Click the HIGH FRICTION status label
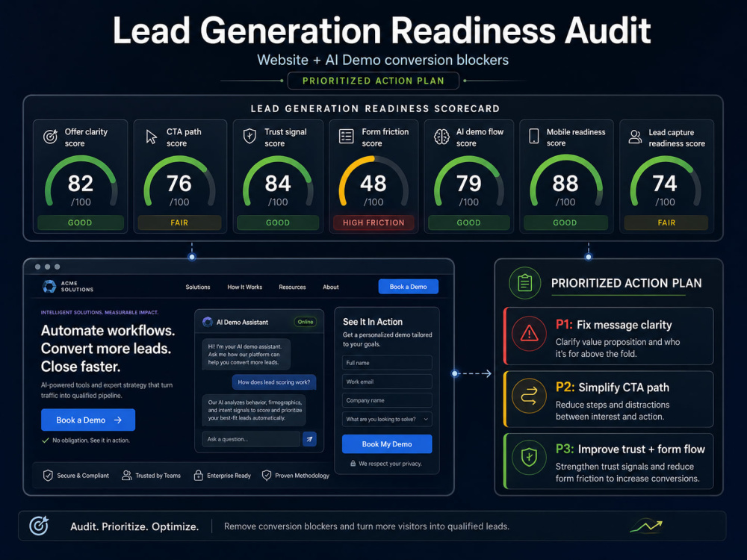This screenshot has width=747, height=560. pyautogui.click(x=373, y=223)
